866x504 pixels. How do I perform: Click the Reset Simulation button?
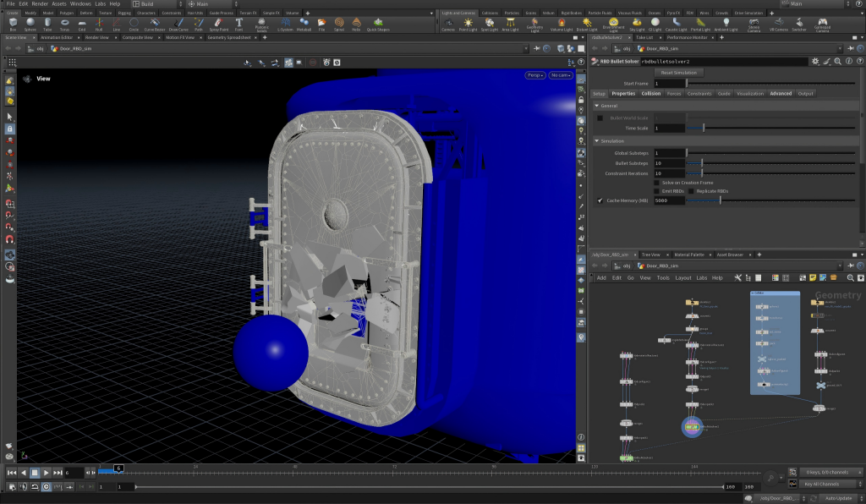click(678, 73)
